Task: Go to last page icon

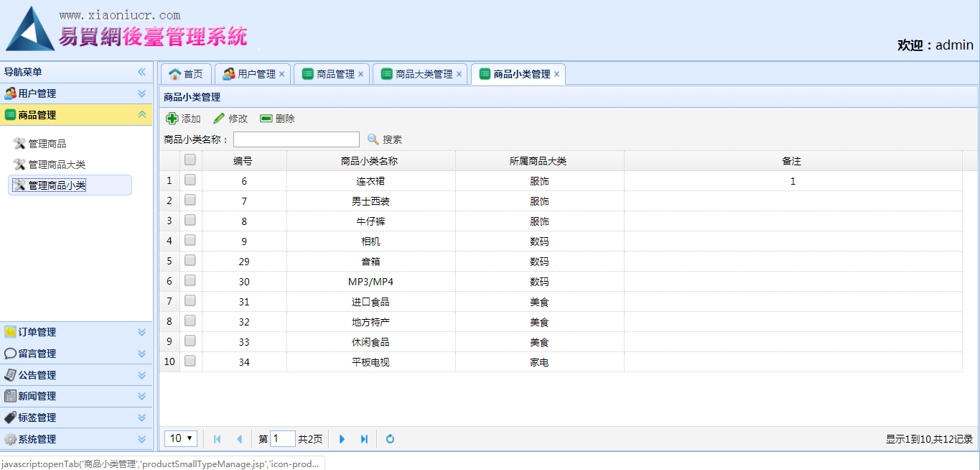Action: tap(364, 439)
